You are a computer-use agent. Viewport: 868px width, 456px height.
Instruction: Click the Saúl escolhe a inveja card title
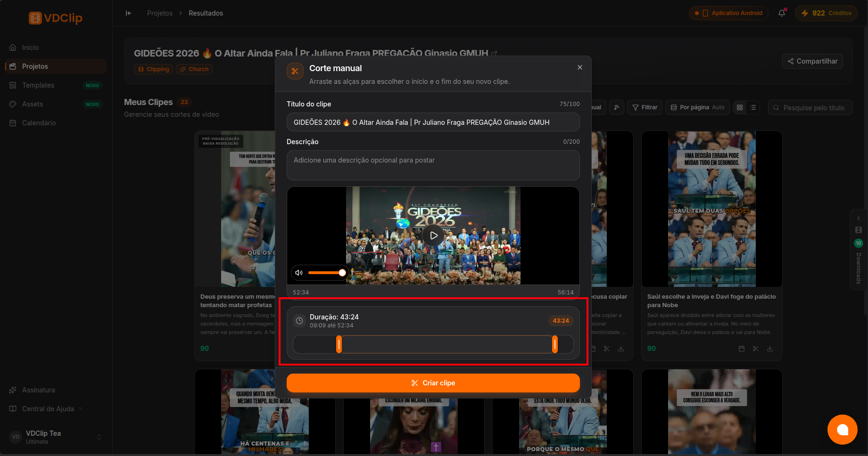pos(711,301)
